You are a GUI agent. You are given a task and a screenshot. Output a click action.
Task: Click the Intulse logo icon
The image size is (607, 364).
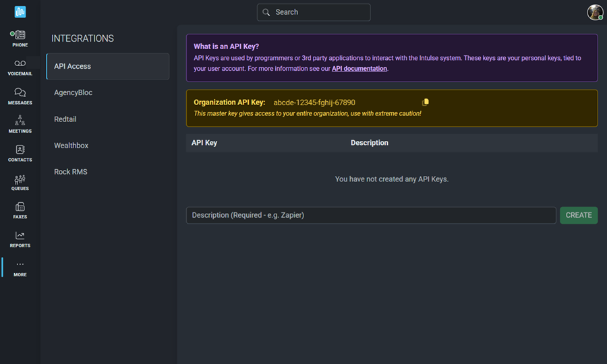(x=20, y=11)
